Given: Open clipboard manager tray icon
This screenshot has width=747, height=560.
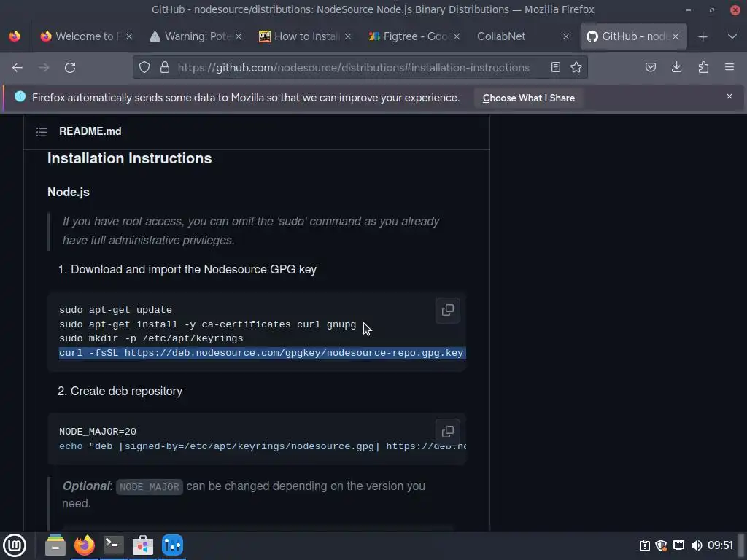Looking at the screenshot, I should [645, 545].
